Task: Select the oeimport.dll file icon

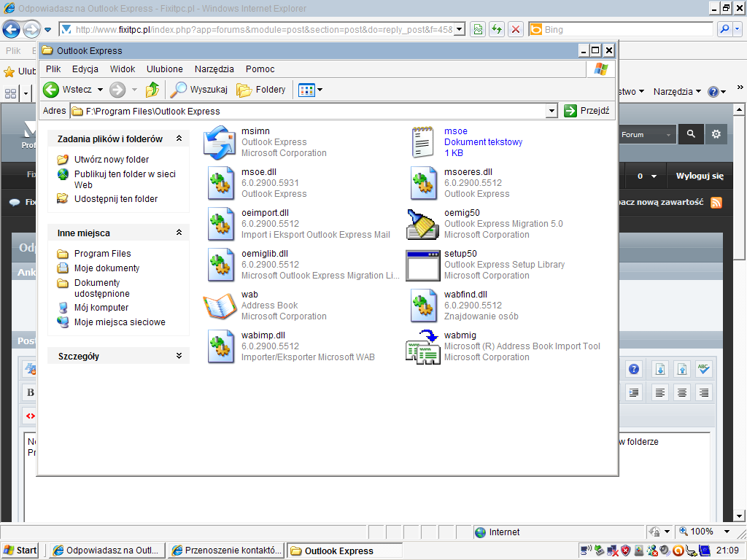Action: point(220,225)
